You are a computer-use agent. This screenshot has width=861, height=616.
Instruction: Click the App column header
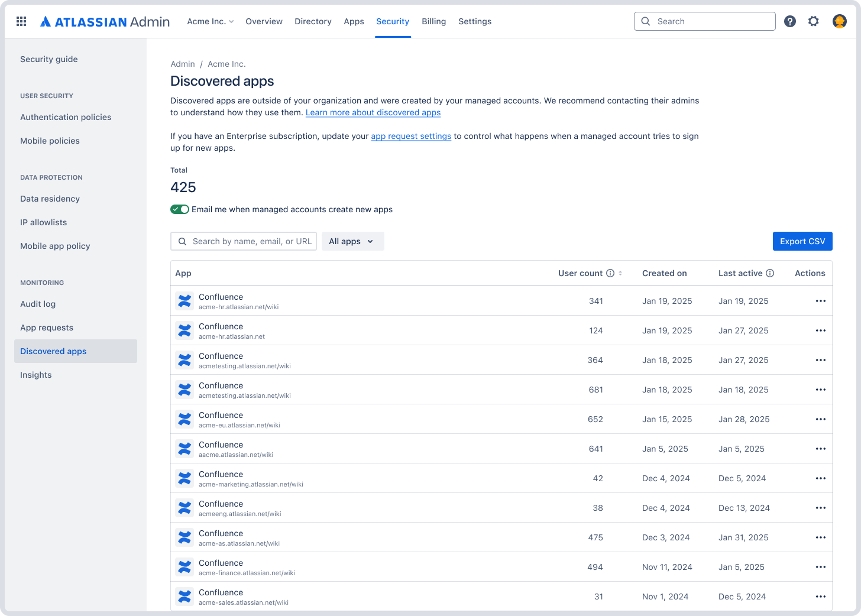click(x=183, y=273)
